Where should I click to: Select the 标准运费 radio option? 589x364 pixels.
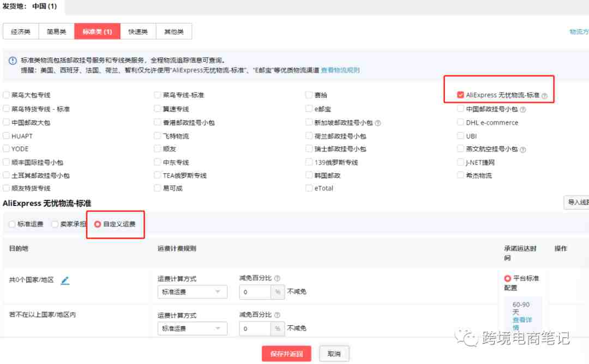[12, 224]
